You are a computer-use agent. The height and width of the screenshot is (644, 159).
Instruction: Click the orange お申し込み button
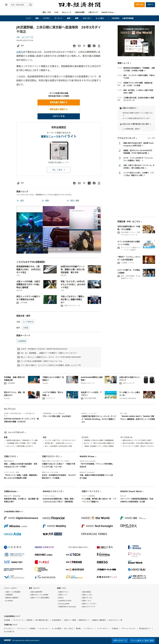140,4
